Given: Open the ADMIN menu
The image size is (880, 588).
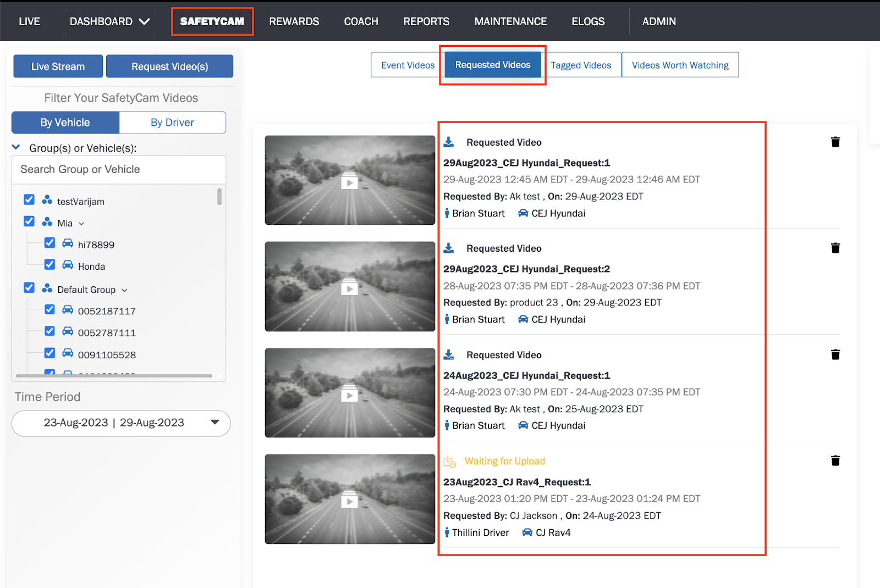Looking at the screenshot, I should 659,21.
